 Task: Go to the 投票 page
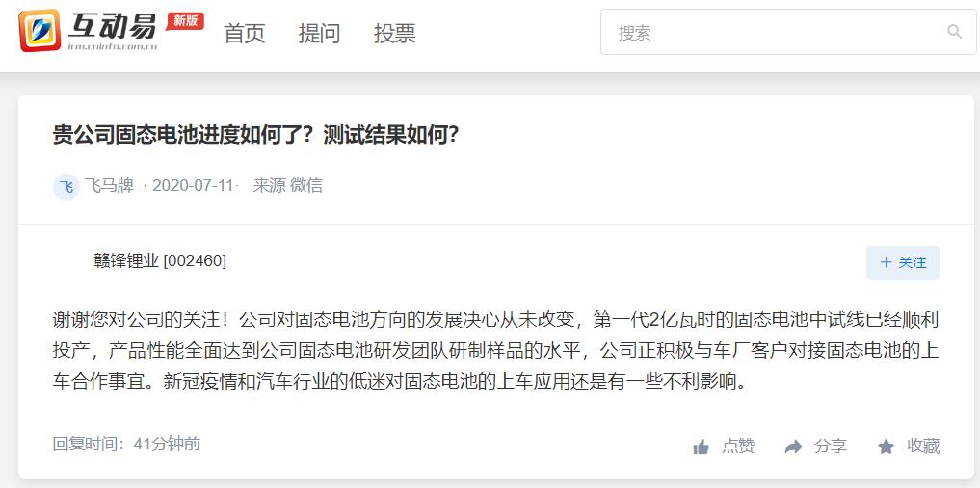point(394,33)
